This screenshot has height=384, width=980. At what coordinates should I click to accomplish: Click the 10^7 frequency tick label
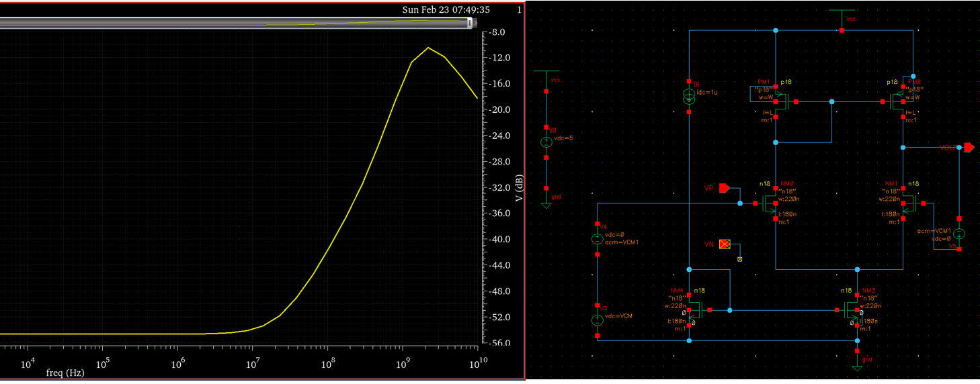pos(253,363)
